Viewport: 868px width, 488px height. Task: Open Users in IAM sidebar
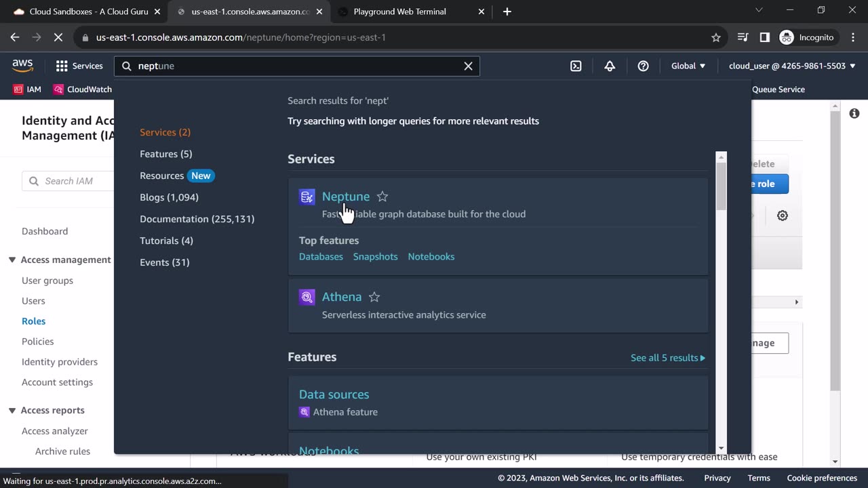[33, 301]
